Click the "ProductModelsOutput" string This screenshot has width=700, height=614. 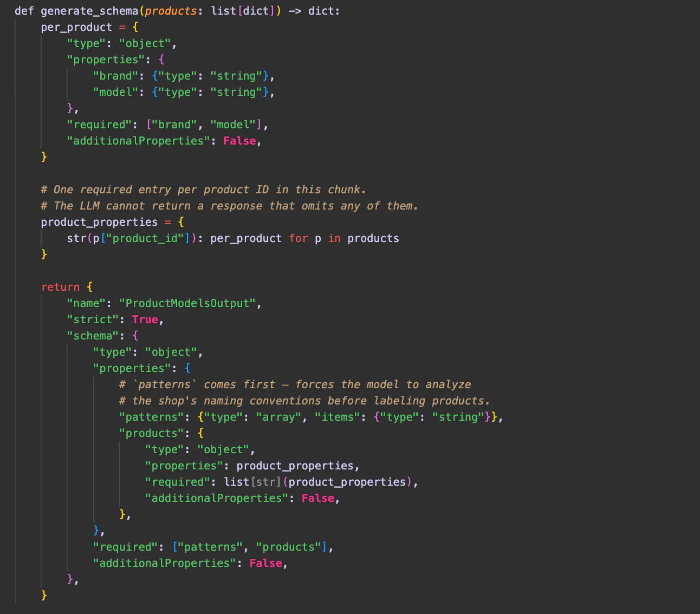(x=187, y=303)
